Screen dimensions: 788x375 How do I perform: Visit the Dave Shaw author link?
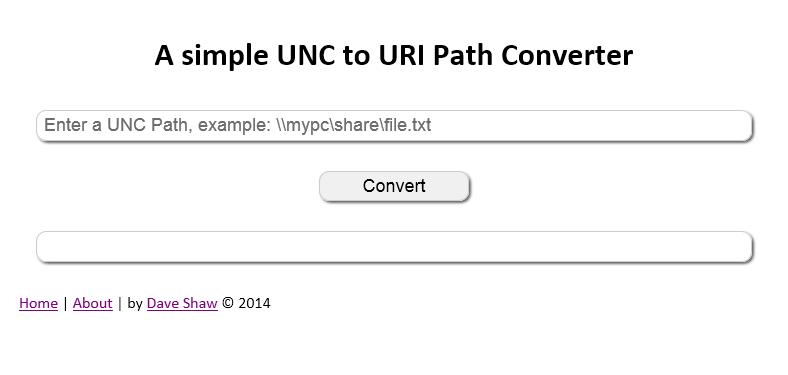click(182, 303)
